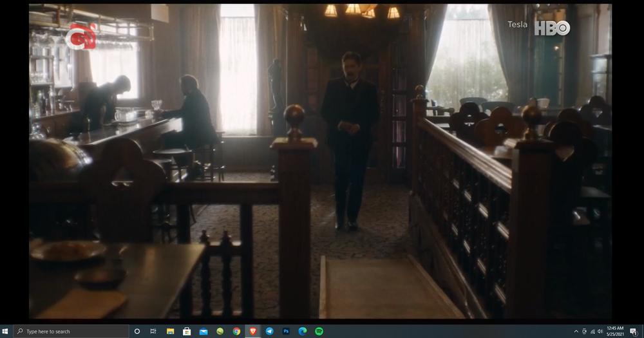644x338 pixels.
Task: Open Telegram from the taskbar
Action: tap(269, 331)
